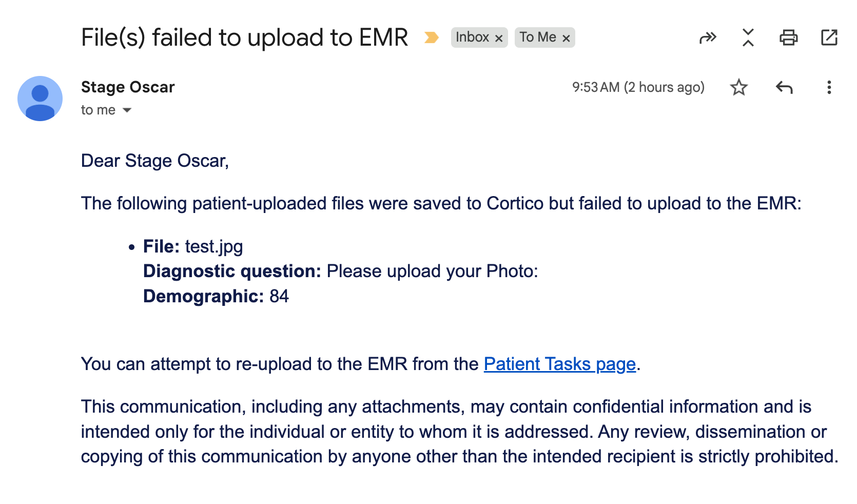The height and width of the screenshot is (504, 857).
Task: Click the sender name Stage Oscar
Action: click(128, 87)
